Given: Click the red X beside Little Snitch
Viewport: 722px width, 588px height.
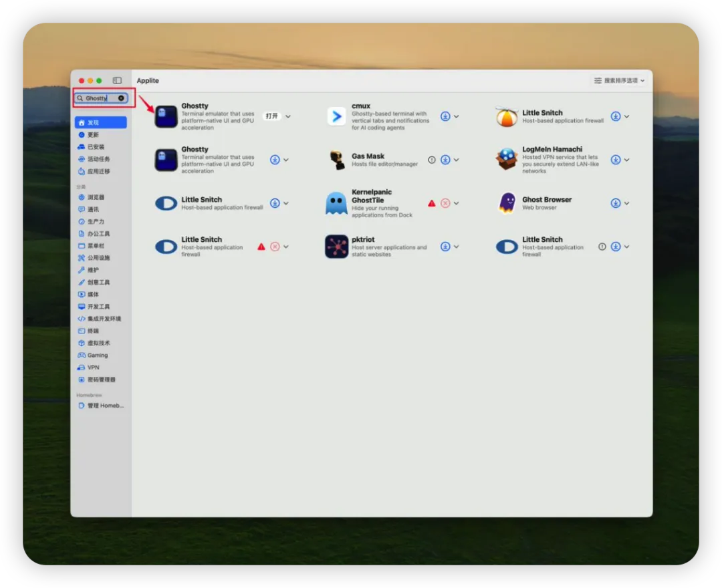Looking at the screenshot, I should [x=275, y=247].
